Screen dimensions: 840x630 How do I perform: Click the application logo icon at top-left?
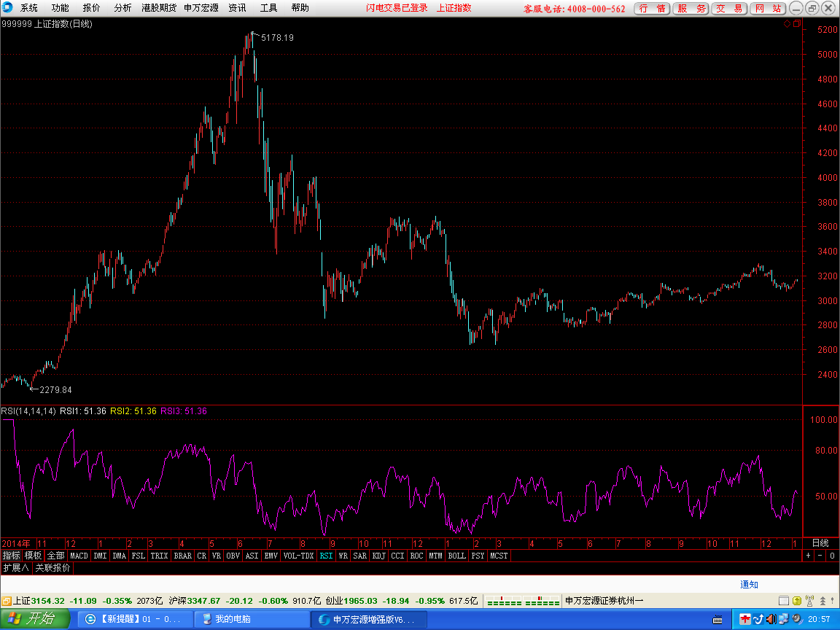click(x=7, y=7)
